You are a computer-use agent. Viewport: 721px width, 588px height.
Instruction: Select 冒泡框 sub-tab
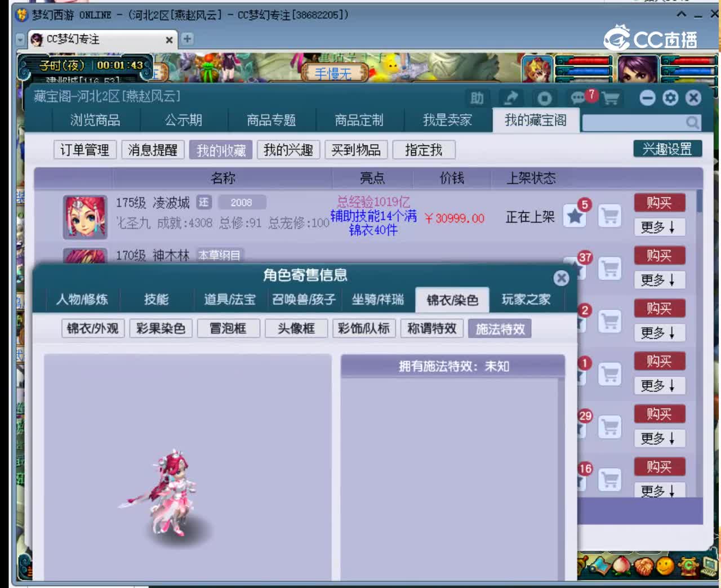(229, 328)
